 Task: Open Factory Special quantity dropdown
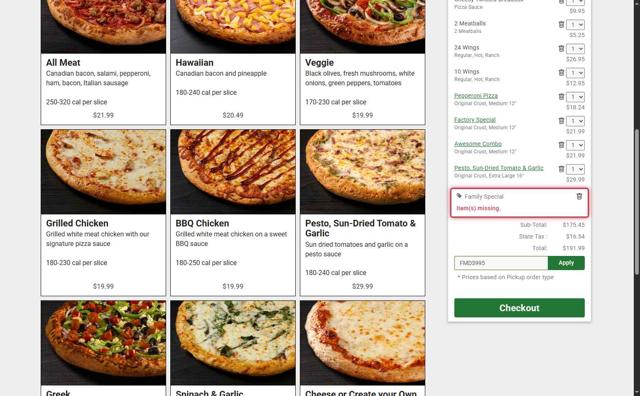tap(575, 121)
